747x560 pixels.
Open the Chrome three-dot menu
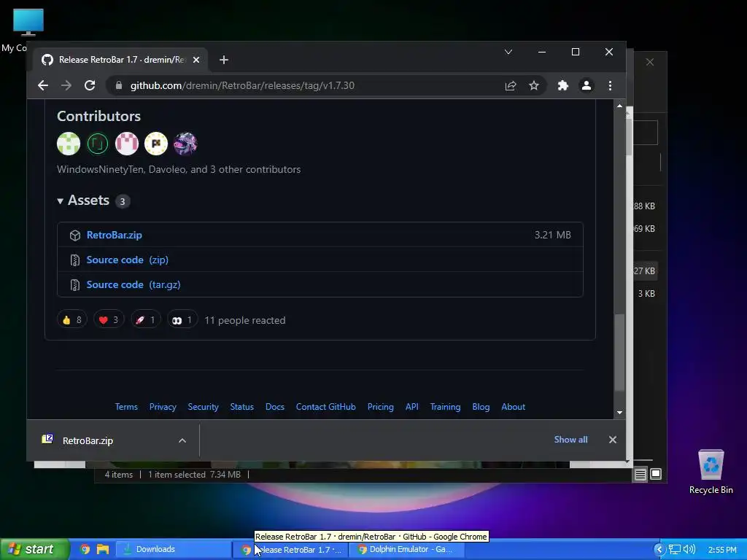[x=610, y=85]
